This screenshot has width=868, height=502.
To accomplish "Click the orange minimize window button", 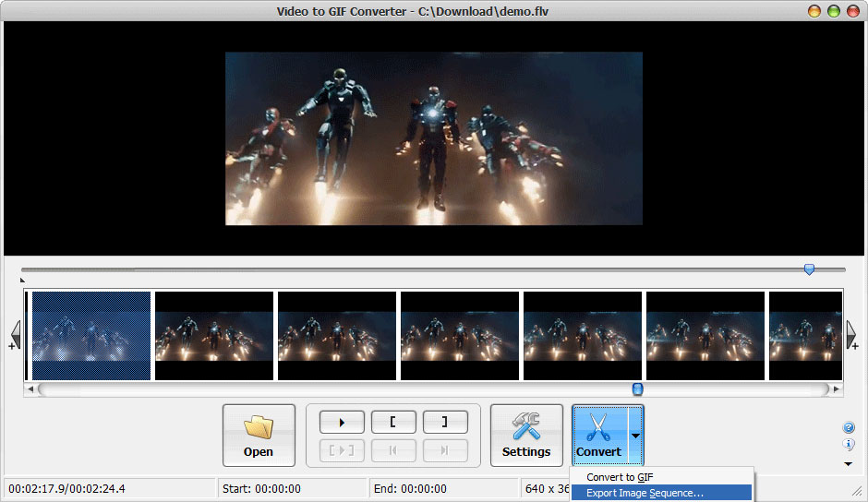I will click(814, 11).
